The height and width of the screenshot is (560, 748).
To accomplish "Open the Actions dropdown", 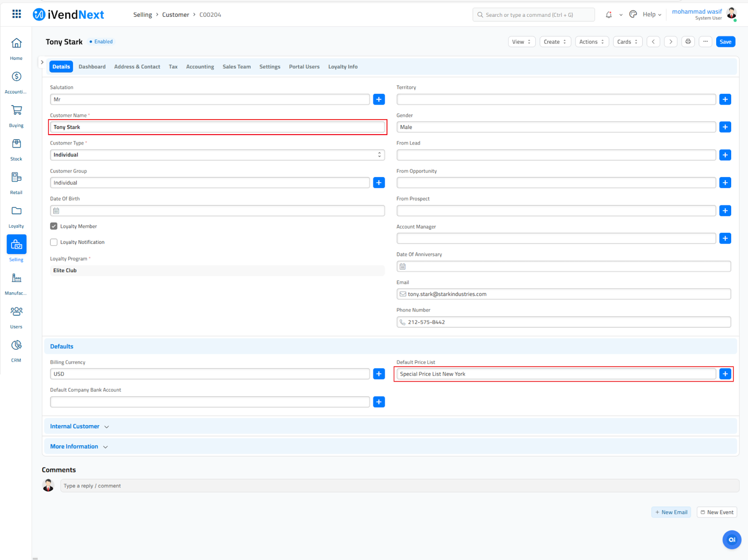I will 592,42.
